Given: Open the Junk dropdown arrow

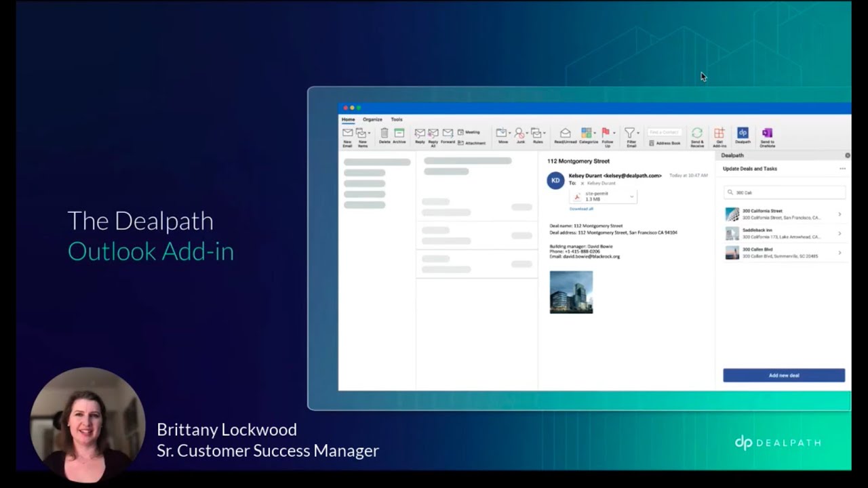Looking at the screenshot, I should tap(526, 133).
